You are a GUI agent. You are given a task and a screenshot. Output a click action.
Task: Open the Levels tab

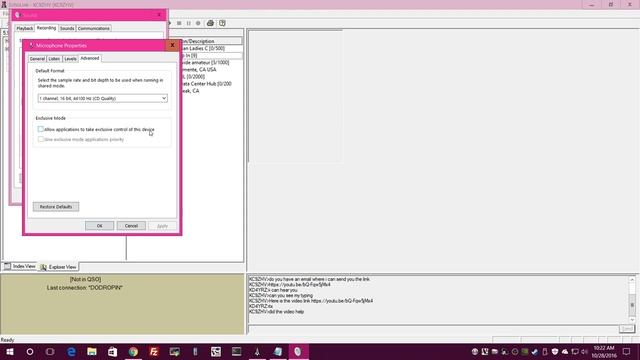70,59
